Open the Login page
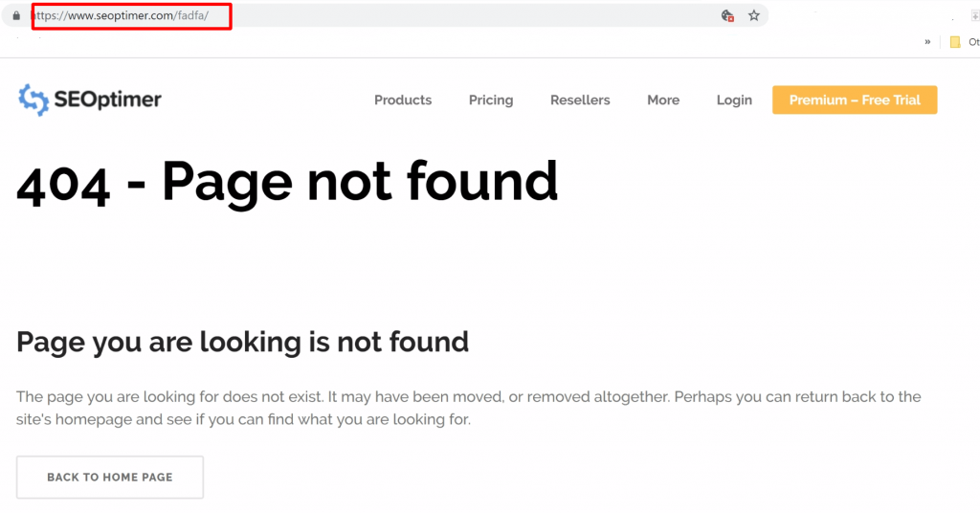Viewport: 980px width, 513px height. tap(734, 100)
